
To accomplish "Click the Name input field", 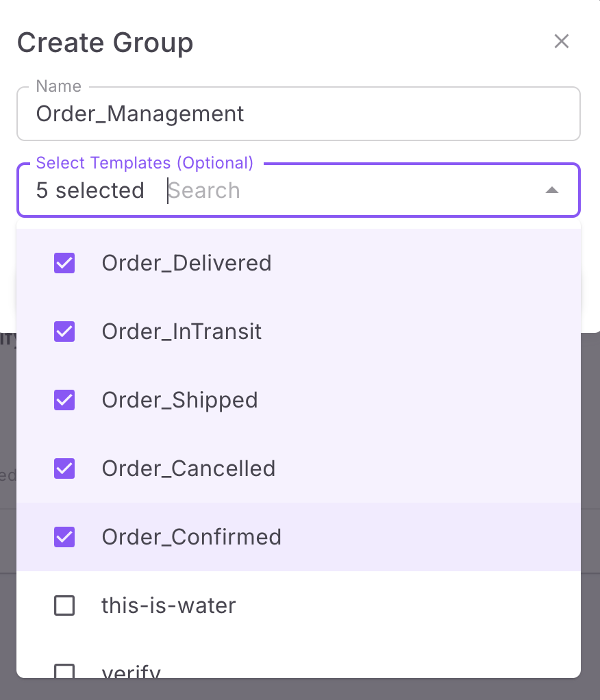I will click(299, 114).
